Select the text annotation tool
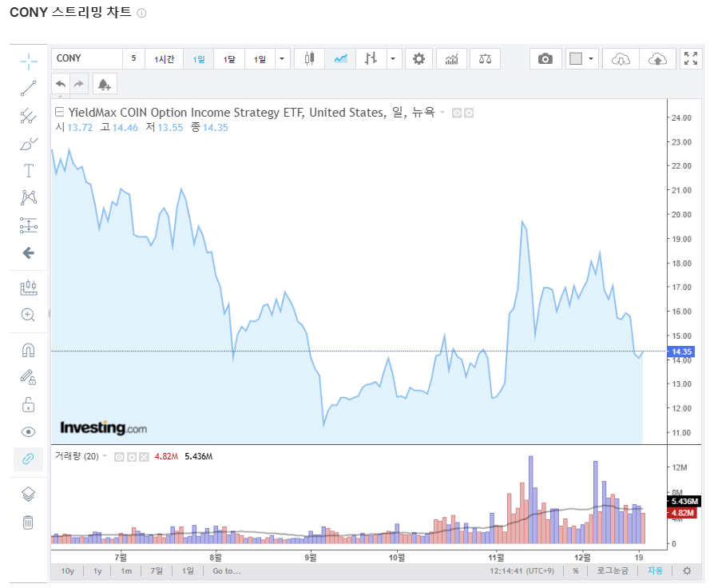The height and width of the screenshot is (588, 710). [28, 170]
